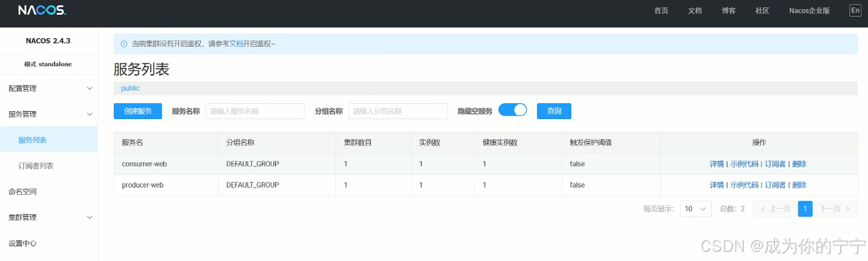Click the info icon in the alert banner
Image resolution: width=868 pixels, height=261 pixels.
click(x=124, y=44)
